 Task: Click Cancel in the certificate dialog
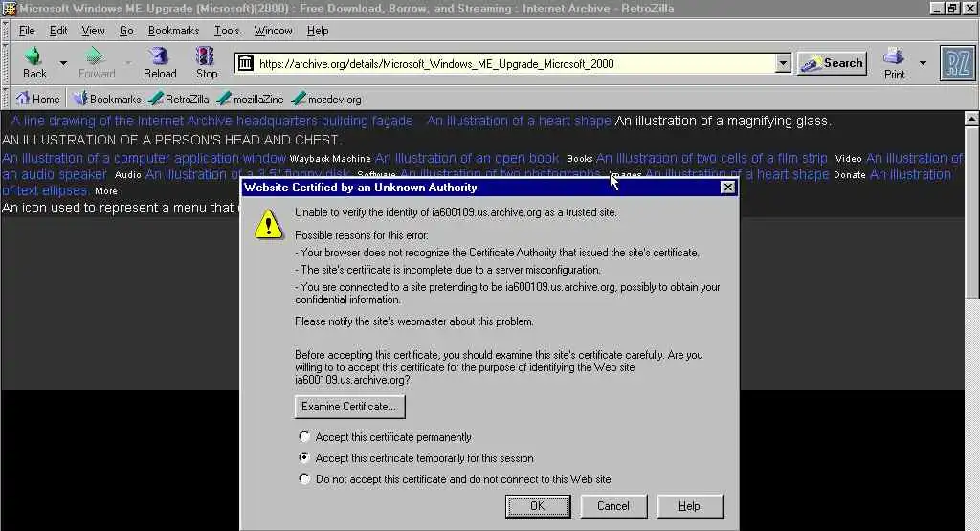point(613,506)
